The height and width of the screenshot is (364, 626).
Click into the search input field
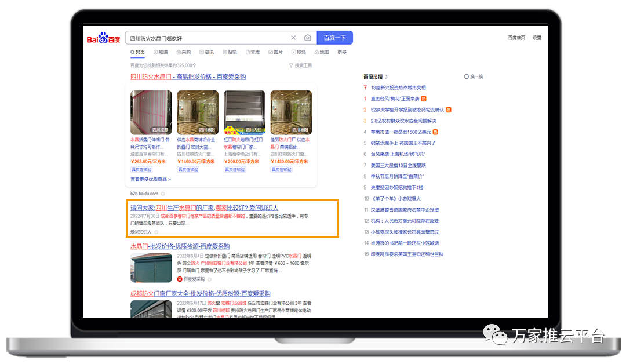pyautogui.click(x=206, y=38)
